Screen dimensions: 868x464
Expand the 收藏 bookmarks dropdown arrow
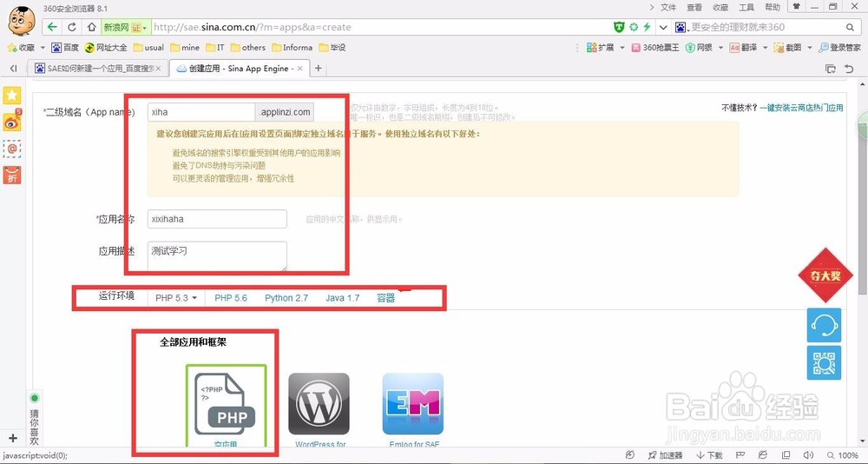43,48
